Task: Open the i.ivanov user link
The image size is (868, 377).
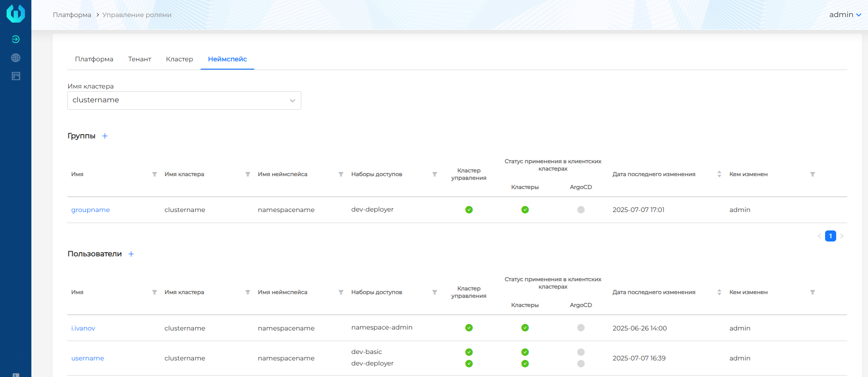Action: coord(83,328)
